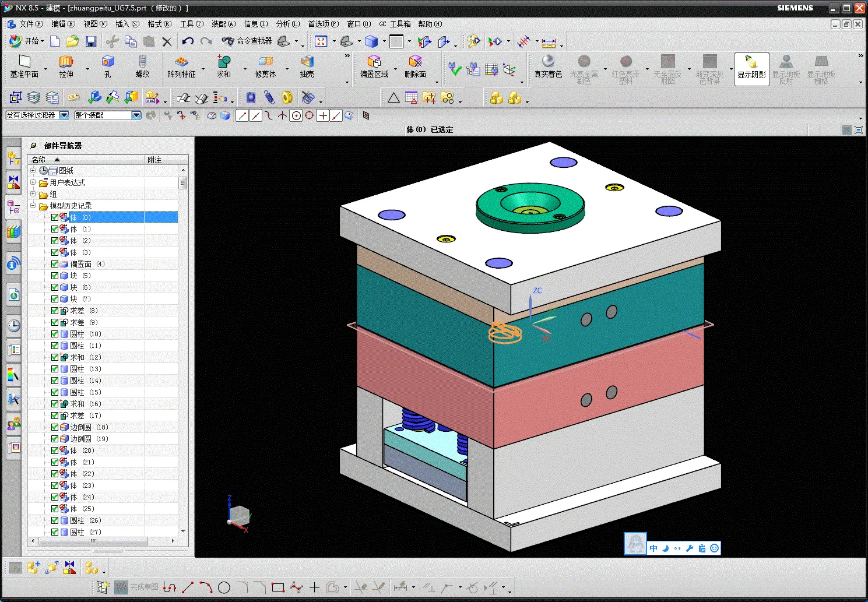Screen dimensions: 868x602
Task: Save the part with the floppy disk icon
Action: [91, 41]
